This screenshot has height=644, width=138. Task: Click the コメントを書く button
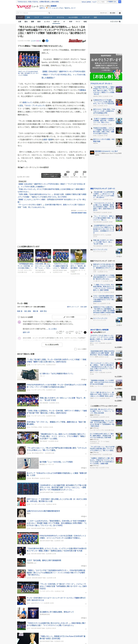(x=69, y=317)
